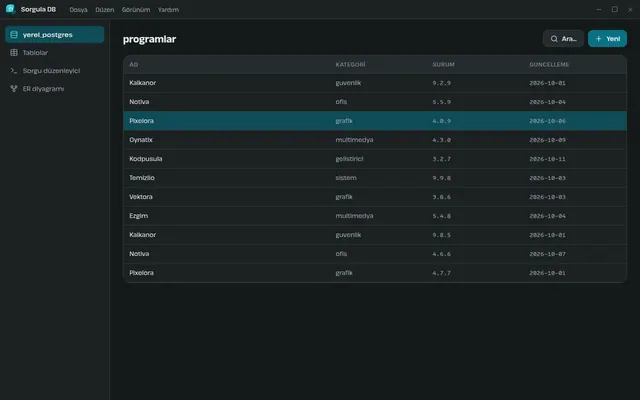This screenshot has width=640, height=400.
Task: Select the Oynatix row name
Action: [141, 140]
